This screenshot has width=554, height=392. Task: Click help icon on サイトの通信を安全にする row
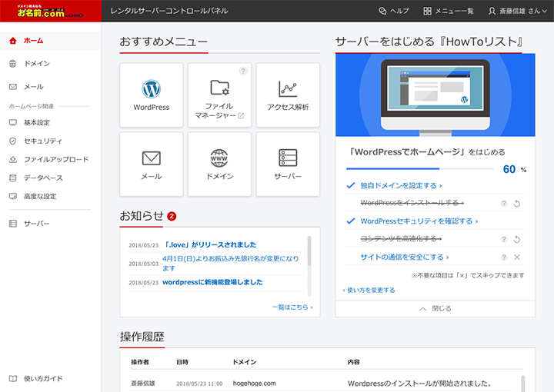(x=504, y=257)
